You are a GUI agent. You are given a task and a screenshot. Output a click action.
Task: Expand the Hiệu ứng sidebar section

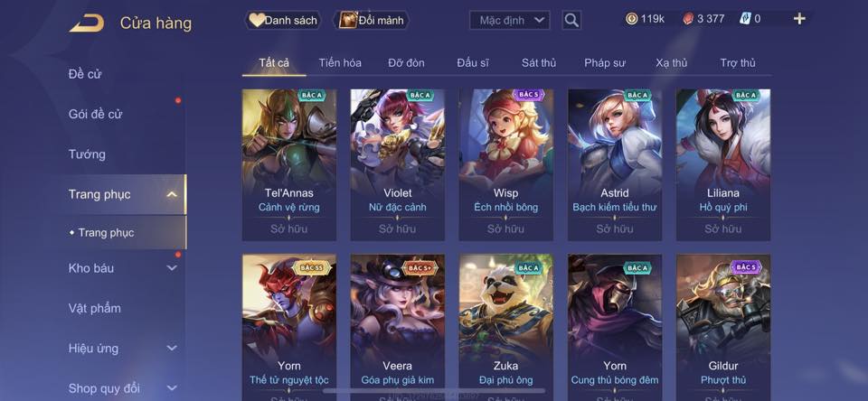[172, 348]
